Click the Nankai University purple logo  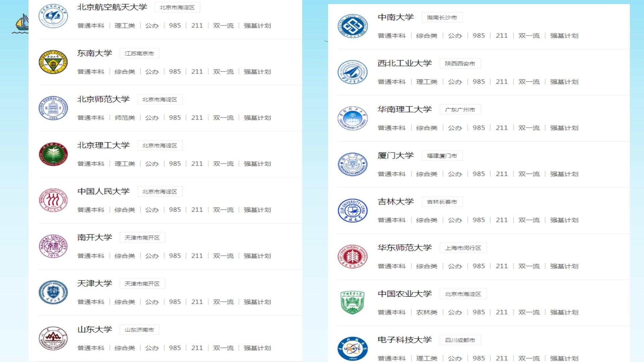(x=53, y=246)
